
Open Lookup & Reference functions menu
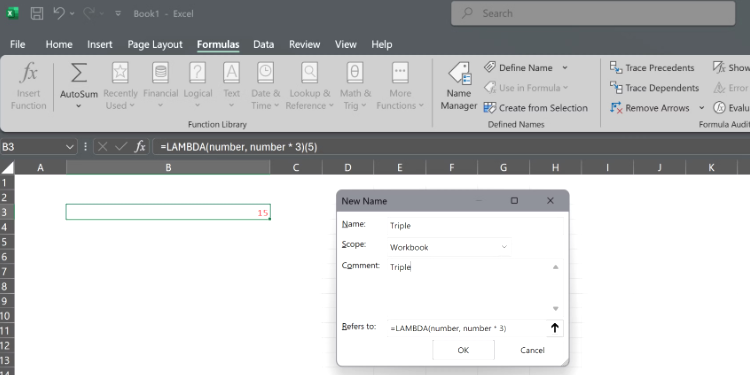click(x=309, y=87)
